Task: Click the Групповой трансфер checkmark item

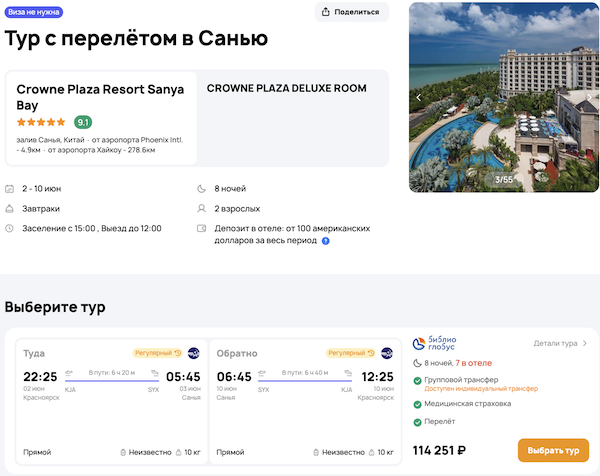Action: click(467, 379)
